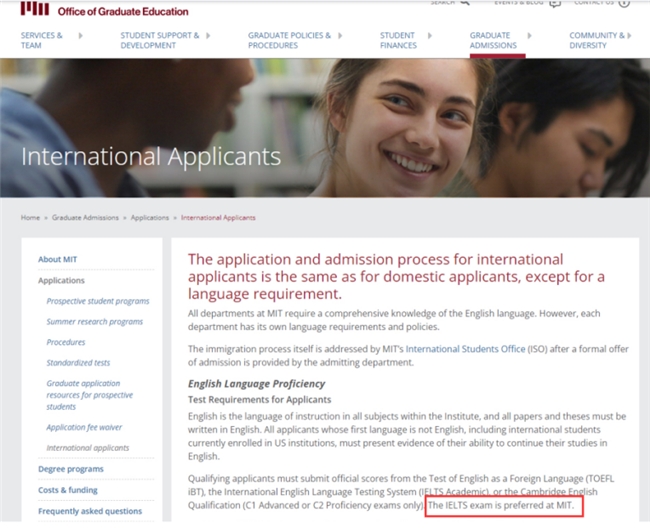Open Summer research programs sidebar link

pos(95,322)
